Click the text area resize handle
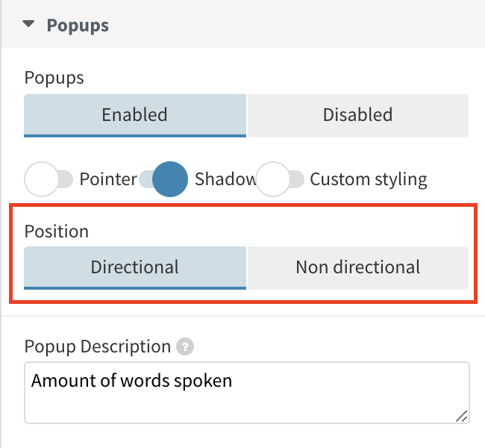 click(x=462, y=417)
